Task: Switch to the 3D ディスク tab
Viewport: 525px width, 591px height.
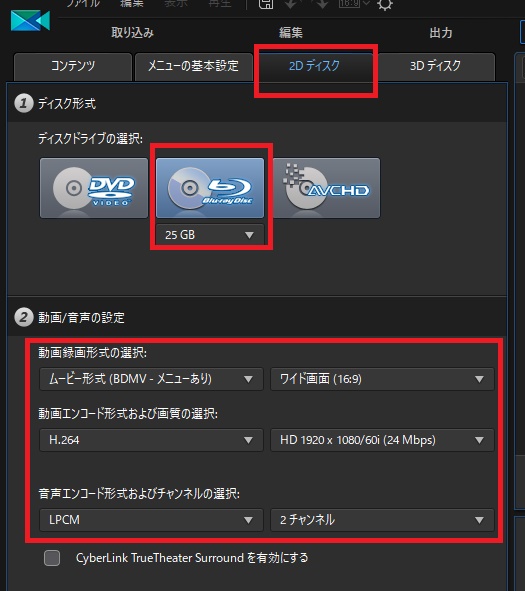Action: 435,66
